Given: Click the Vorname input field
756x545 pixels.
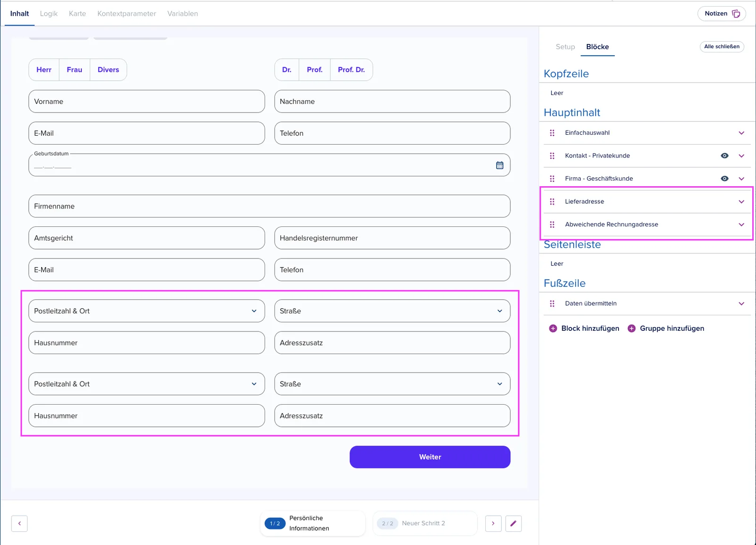Looking at the screenshot, I should (146, 102).
